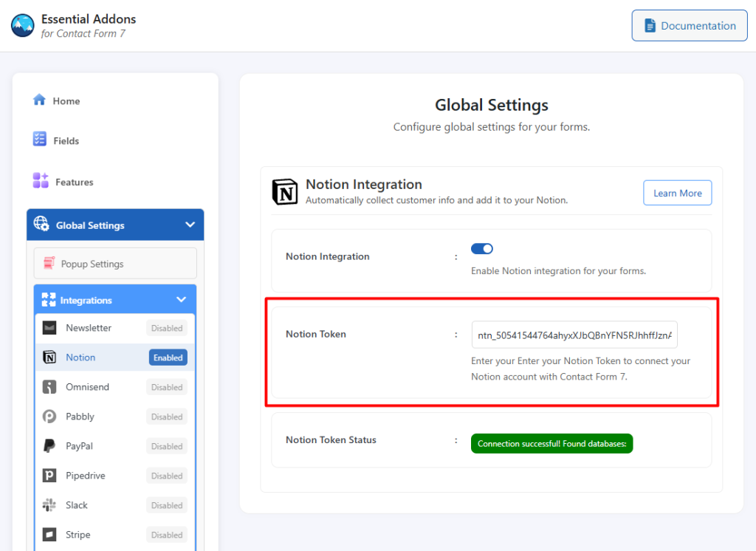756x551 pixels.
Task: Select Slack integration
Action: pyautogui.click(x=114, y=505)
